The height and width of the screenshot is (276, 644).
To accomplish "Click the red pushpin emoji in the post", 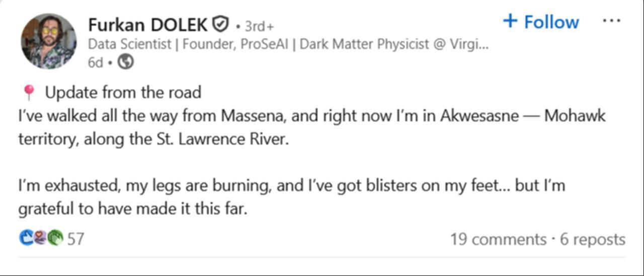I will (x=29, y=93).
